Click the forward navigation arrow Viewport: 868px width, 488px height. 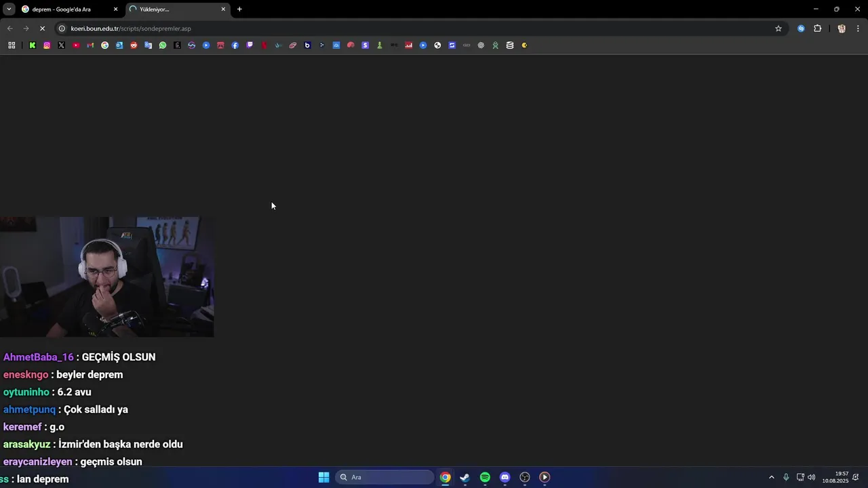tap(26, 28)
